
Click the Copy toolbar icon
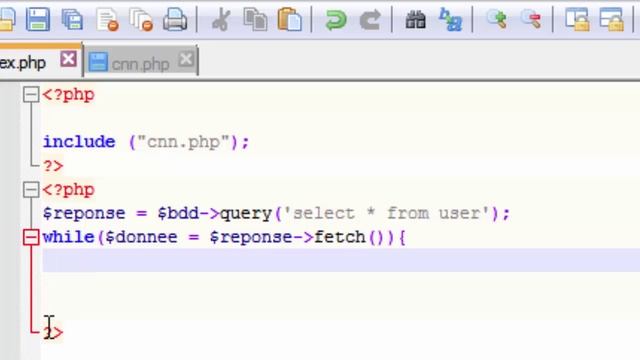click(x=255, y=19)
